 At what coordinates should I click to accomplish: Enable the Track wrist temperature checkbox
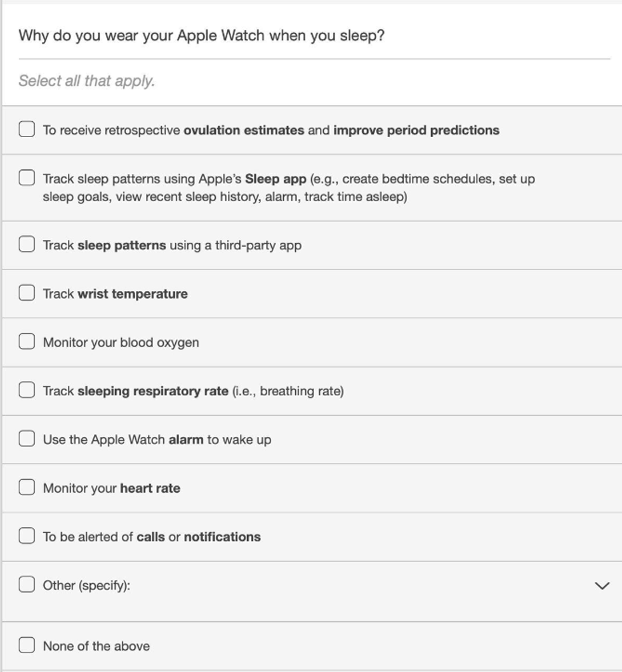27,293
